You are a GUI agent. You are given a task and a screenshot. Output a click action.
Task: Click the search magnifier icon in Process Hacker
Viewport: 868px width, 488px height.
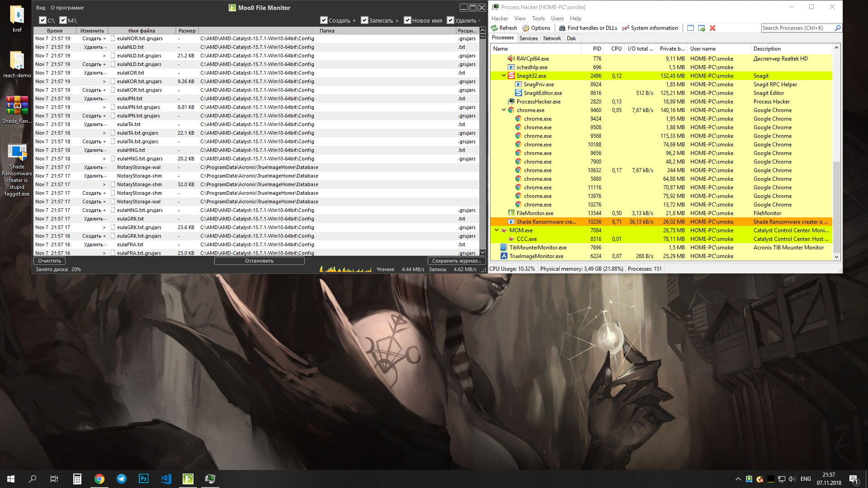click(x=837, y=28)
